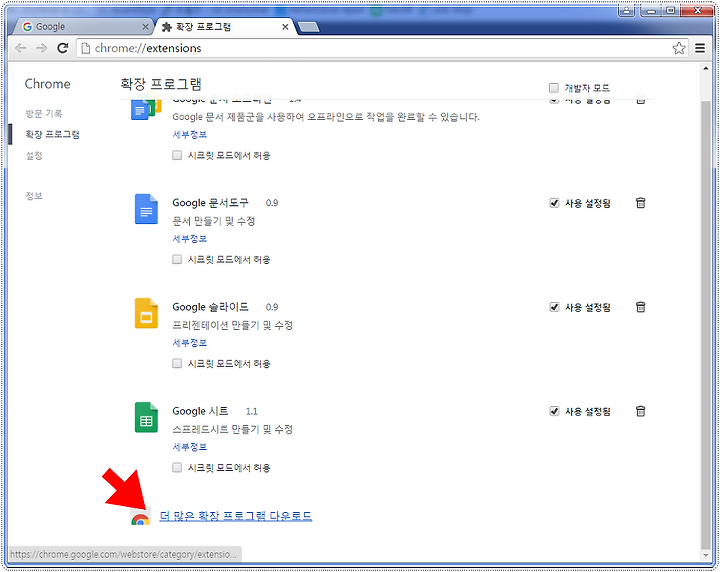Click the page scrollbar up arrow
The image size is (720, 572).
(x=705, y=68)
